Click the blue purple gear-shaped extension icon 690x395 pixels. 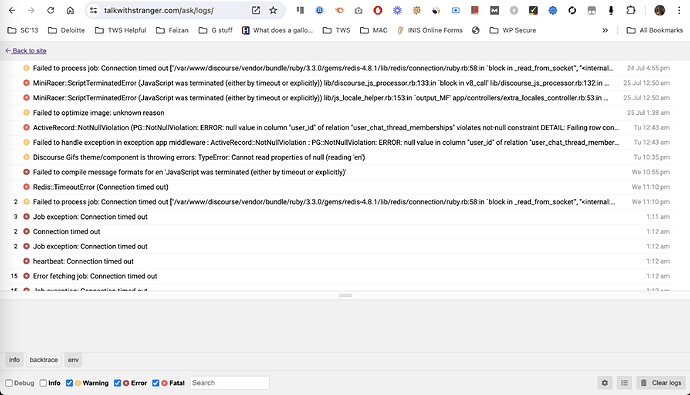click(x=397, y=10)
